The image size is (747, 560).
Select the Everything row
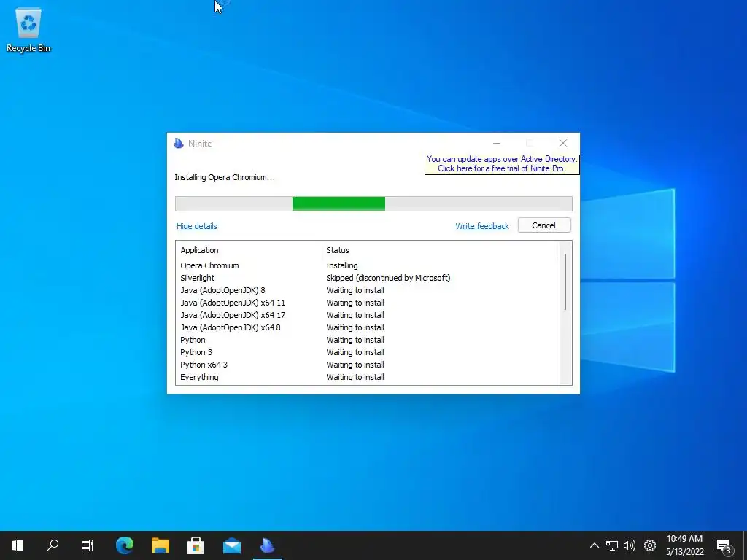point(367,377)
